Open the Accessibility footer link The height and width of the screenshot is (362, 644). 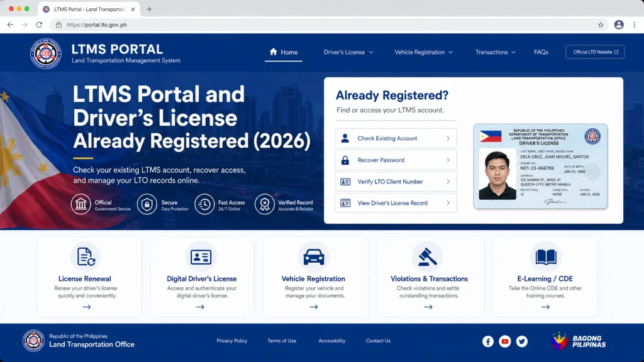pyautogui.click(x=332, y=341)
